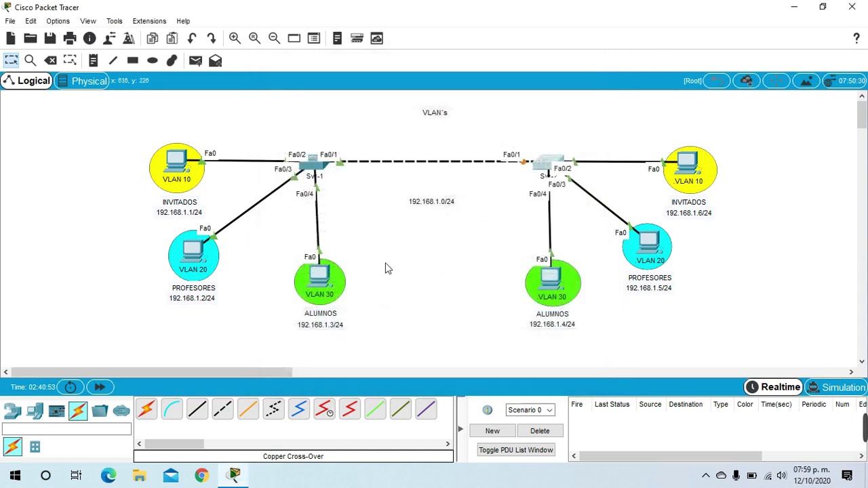
Task: Switch to the Logical workspace
Action: 26,81
